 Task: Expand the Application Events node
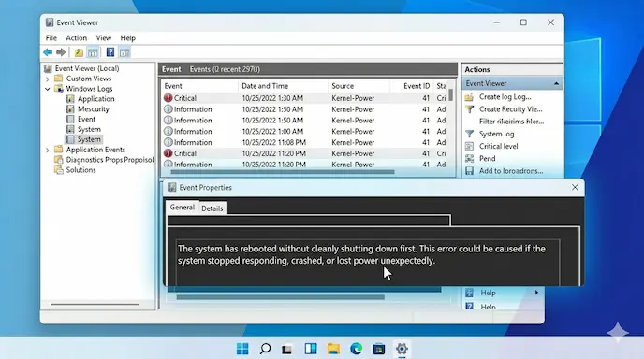pyautogui.click(x=47, y=151)
